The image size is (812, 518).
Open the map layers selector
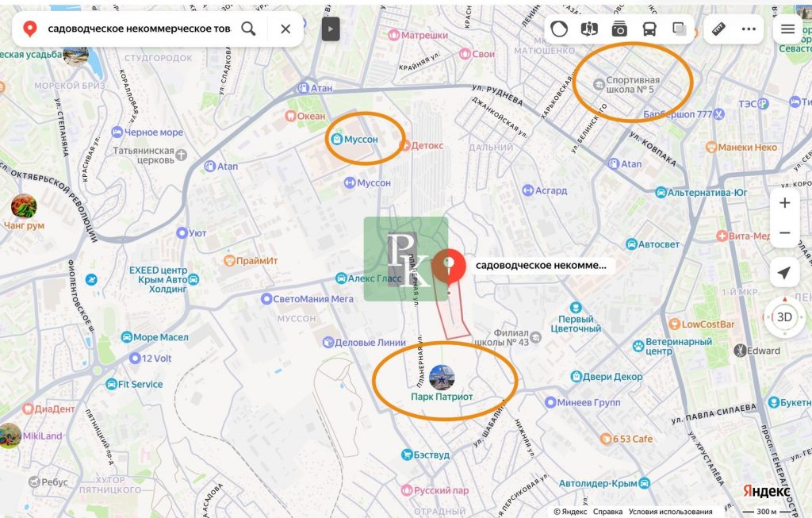pyautogui.click(x=680, y=29)
